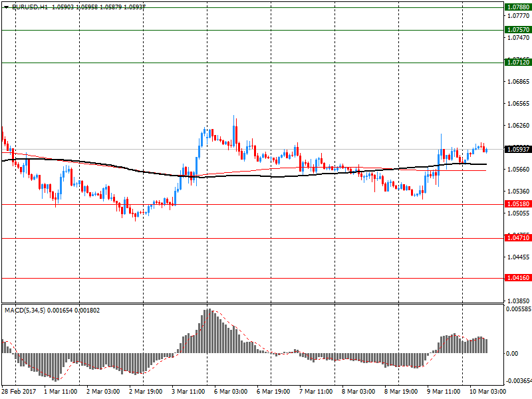This screenshot has height=399, width=532.
Task: Select the 1.05660 price scale value
Action: coord(519,170)
